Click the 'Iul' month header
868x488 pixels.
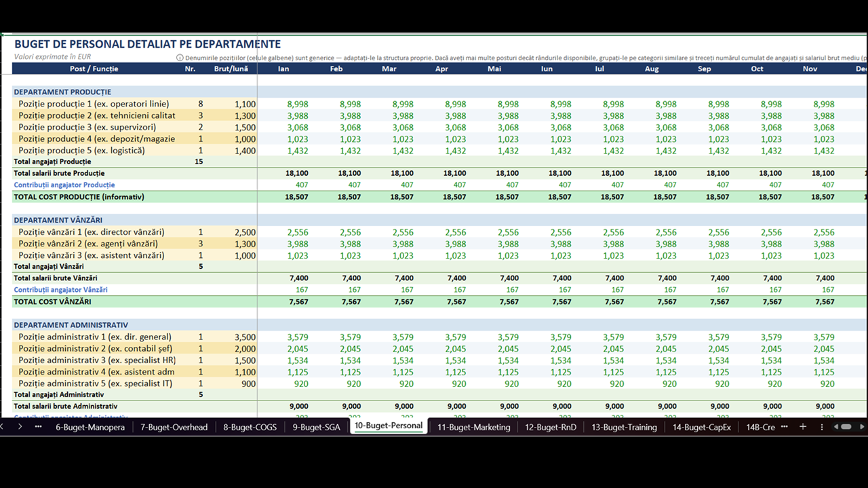(x=599, y=69)
